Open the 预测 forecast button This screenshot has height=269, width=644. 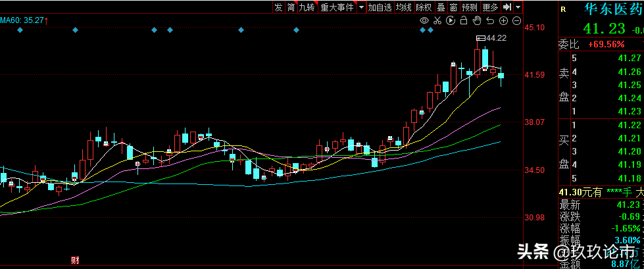coord(470,7)
